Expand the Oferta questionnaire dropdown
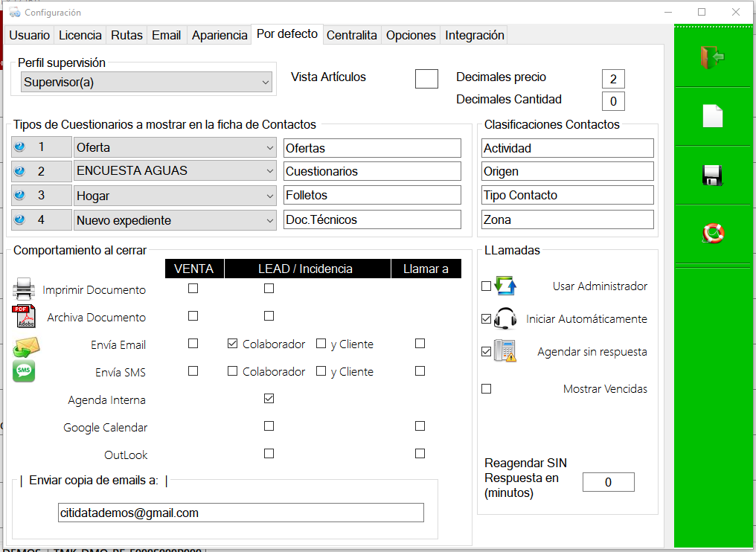This screenshot has height=552, width=756. coord(175,147)
